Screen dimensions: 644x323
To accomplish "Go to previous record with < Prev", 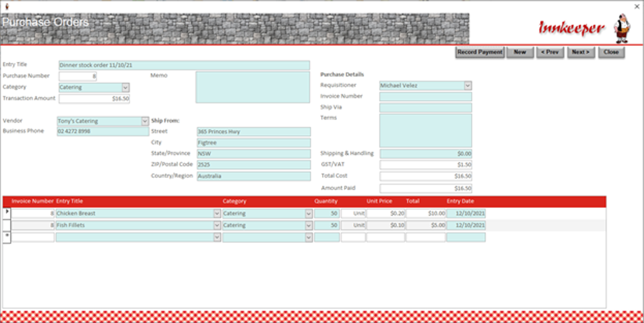I will (550, 52).
